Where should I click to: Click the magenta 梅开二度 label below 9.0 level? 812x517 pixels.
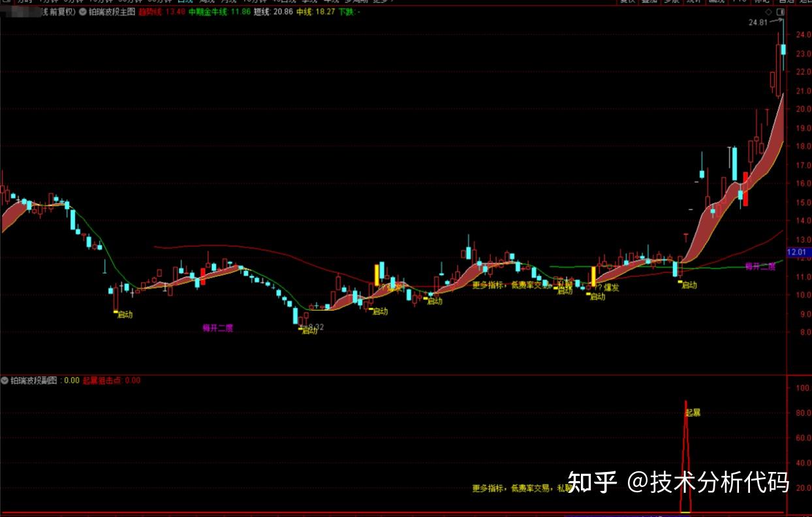click(217, 328)
